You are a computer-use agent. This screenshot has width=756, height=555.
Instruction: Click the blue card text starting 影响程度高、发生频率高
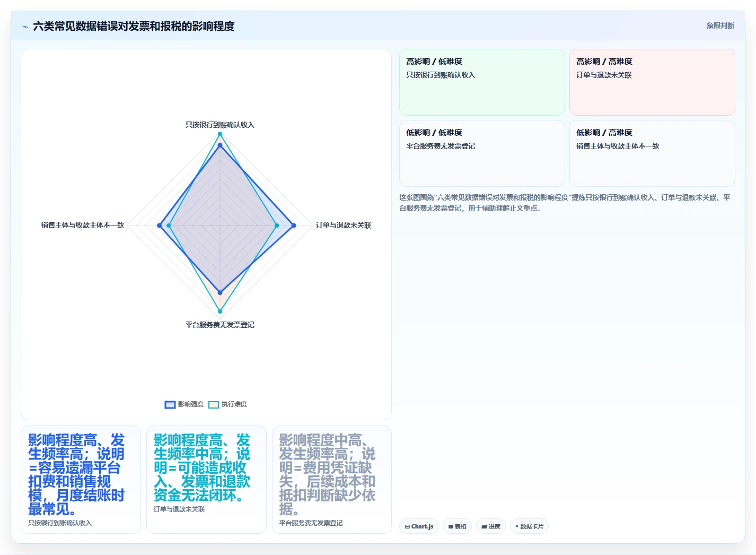coord(76,474)
